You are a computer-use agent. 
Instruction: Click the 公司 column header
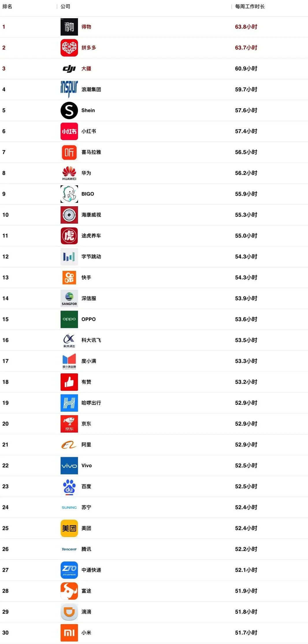click(x=65, y=6)
